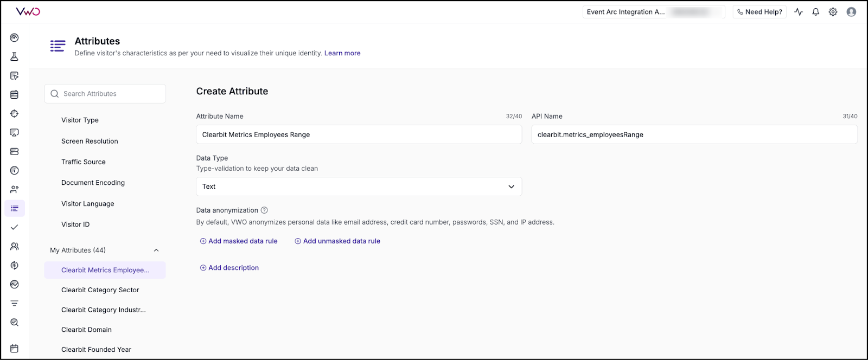The height and width of the screenshot is (360, 868).
Task: Select Visitor ID attribute
Action: [75, 224]
